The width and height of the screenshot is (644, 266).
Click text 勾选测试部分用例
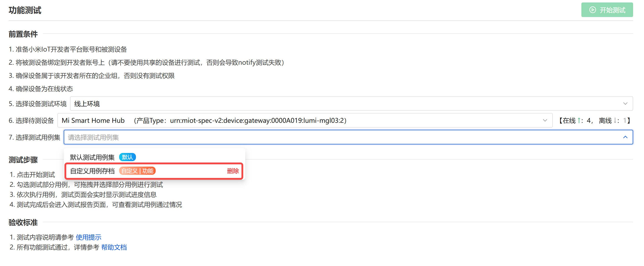pos(42,185)
